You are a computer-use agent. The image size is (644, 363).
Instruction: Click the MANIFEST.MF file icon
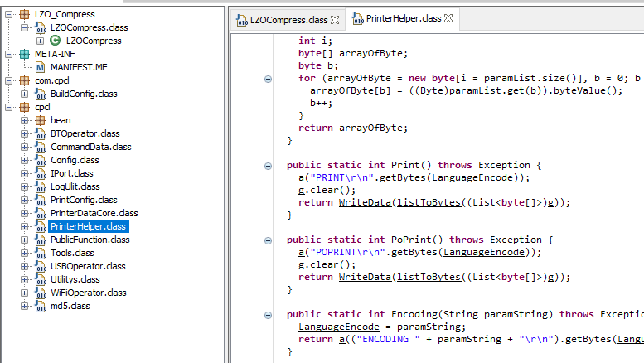pos(41,67)
